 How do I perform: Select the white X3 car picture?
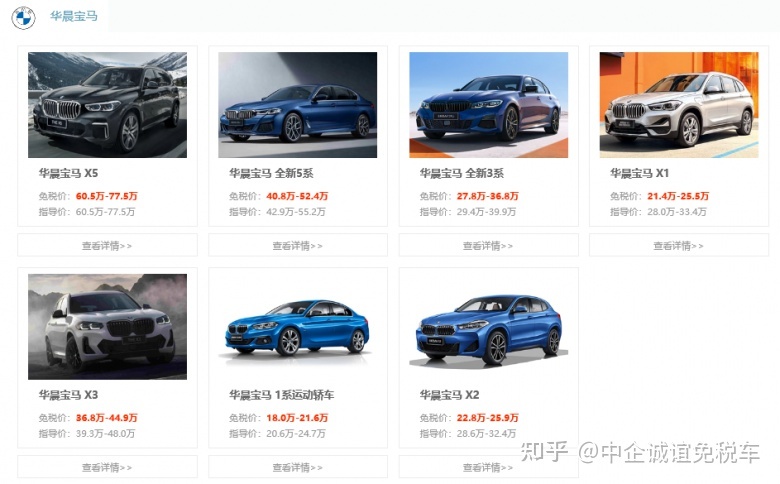pyautogui.click(x=107, y=327)
